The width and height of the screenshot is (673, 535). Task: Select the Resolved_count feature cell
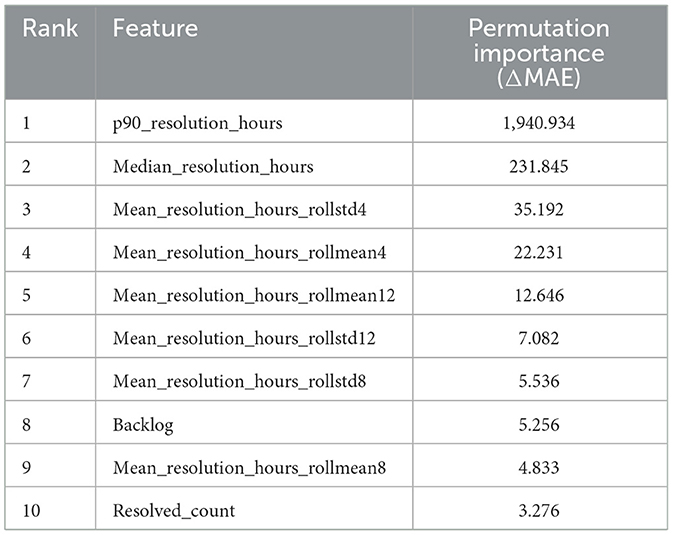(174, 511)
